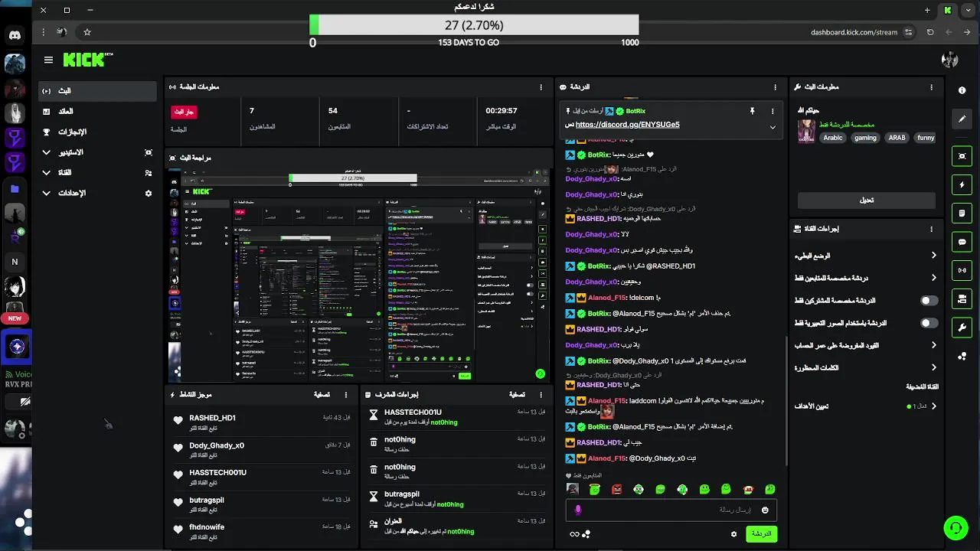Select الإنجازات in left sidebar
The width and height of the screenshot is (980, 551).
[x=97, y=132]
